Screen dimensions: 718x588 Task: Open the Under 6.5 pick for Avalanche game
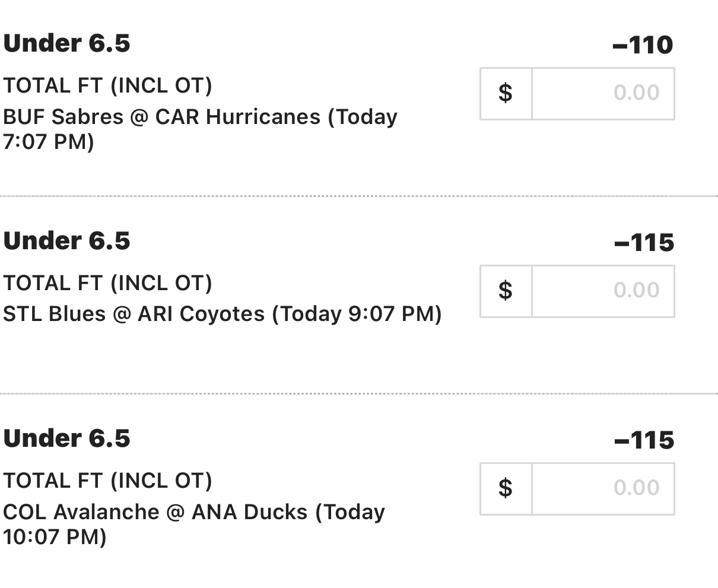point(66,438)
